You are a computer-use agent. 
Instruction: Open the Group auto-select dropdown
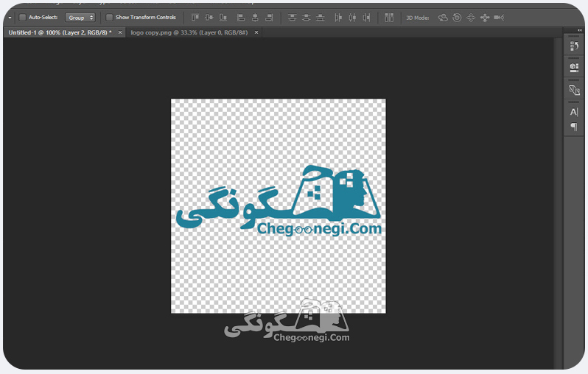pos(80,18)
